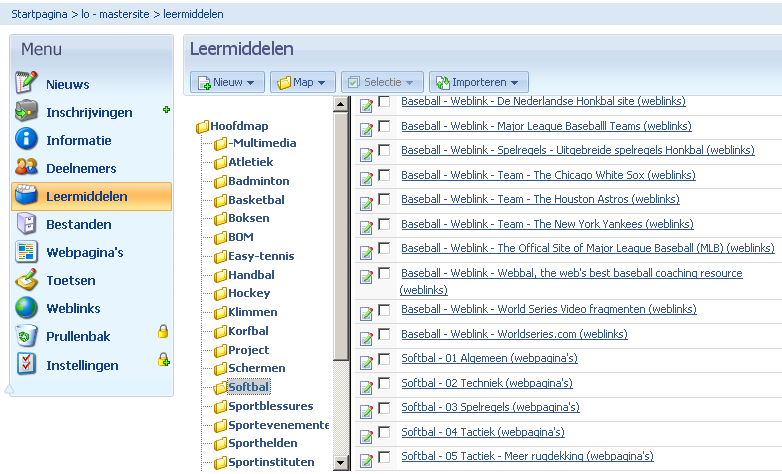
Task: Open the Toetsen menu item
Action: click(71, 280)
